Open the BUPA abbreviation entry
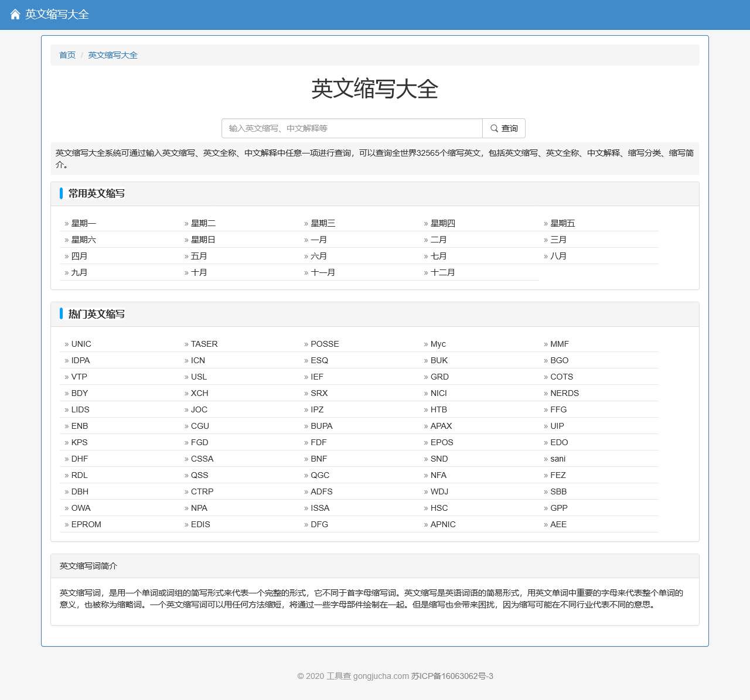The image size is (750, 700). [x=322, y=426]
